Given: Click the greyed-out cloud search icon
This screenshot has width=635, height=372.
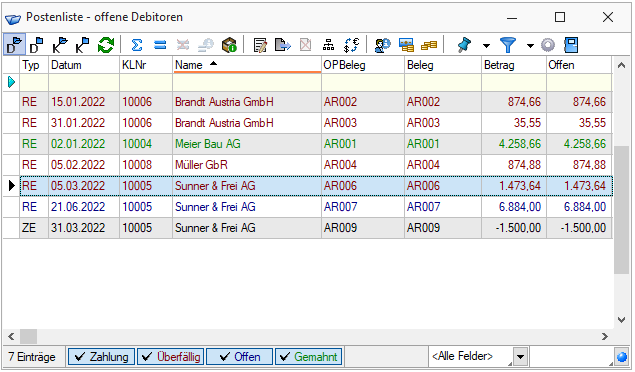Looking at the screenshot, I should 206,45.
